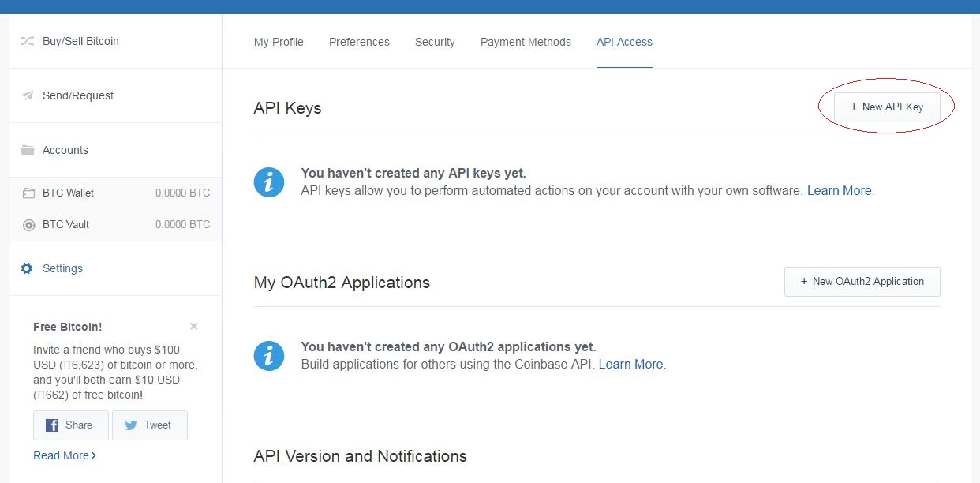Viewport: 980px width, 483px height.
Task: Click the BTC Vault lock icon
Action: tap(28, 224)
